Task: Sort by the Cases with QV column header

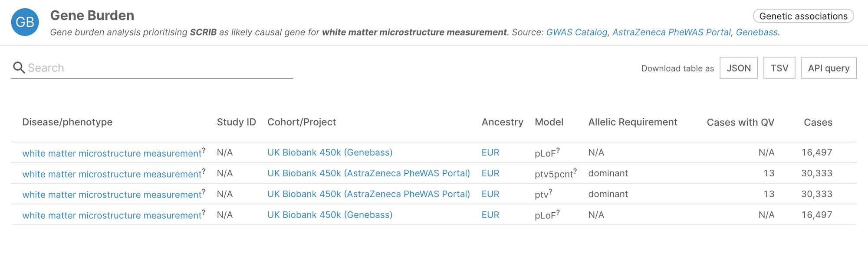Action: click(x=740, y=122)
